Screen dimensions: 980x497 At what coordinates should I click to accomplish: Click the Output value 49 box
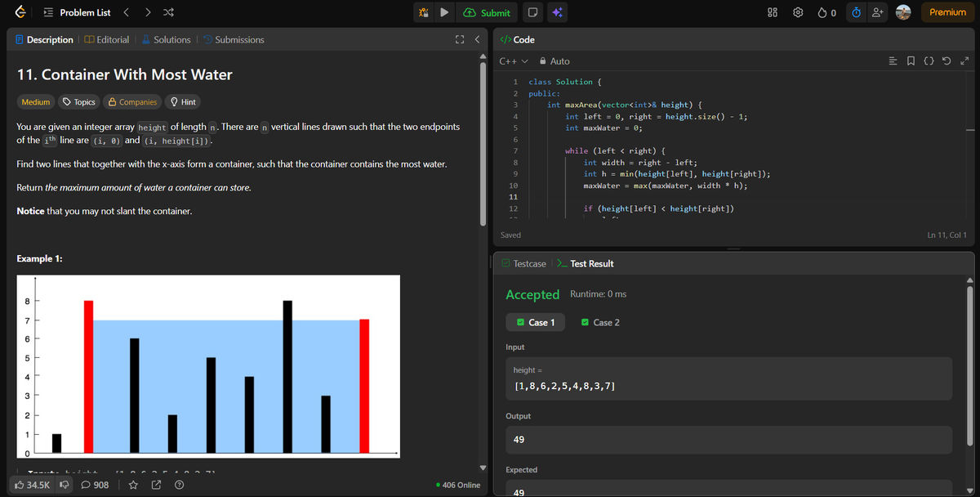point(729,440)
